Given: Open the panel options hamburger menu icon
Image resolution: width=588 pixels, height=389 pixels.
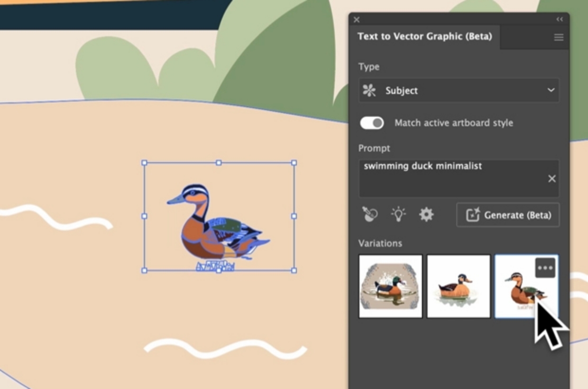Looking at the screenshot, I should coord(558,37).
